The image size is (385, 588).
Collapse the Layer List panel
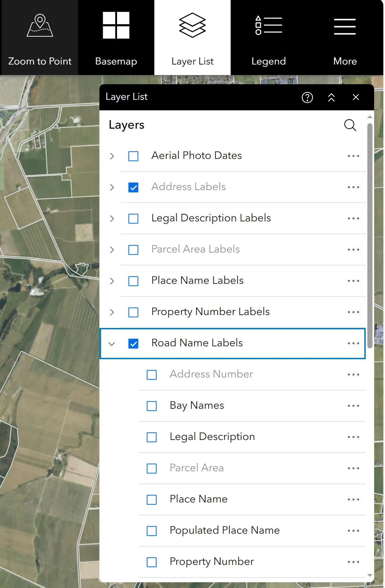pos(331,97)
